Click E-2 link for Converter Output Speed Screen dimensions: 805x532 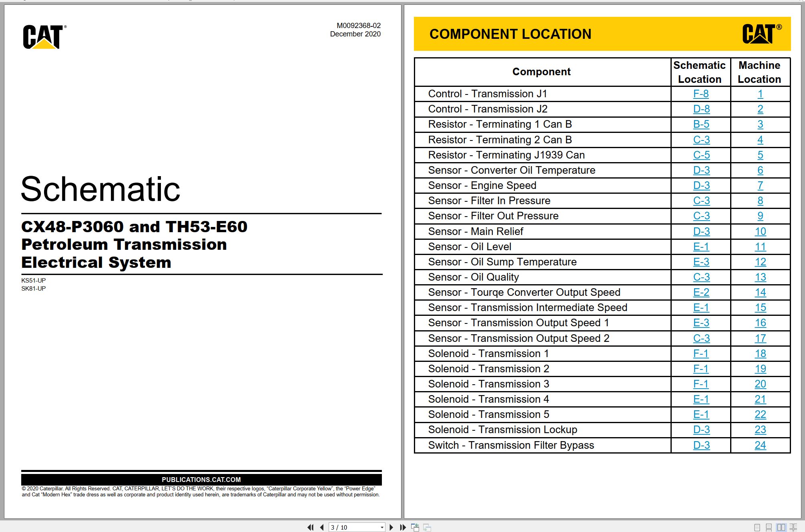click(701, 292)
